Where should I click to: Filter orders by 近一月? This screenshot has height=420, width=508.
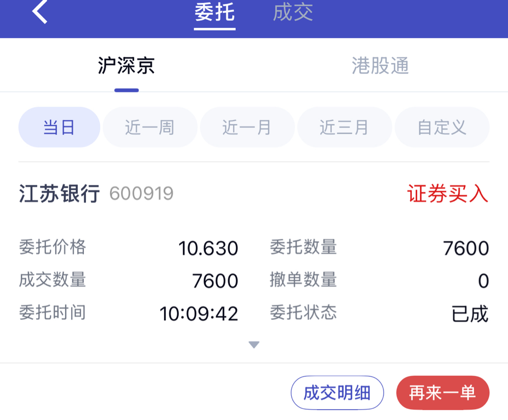coord(247,127)
